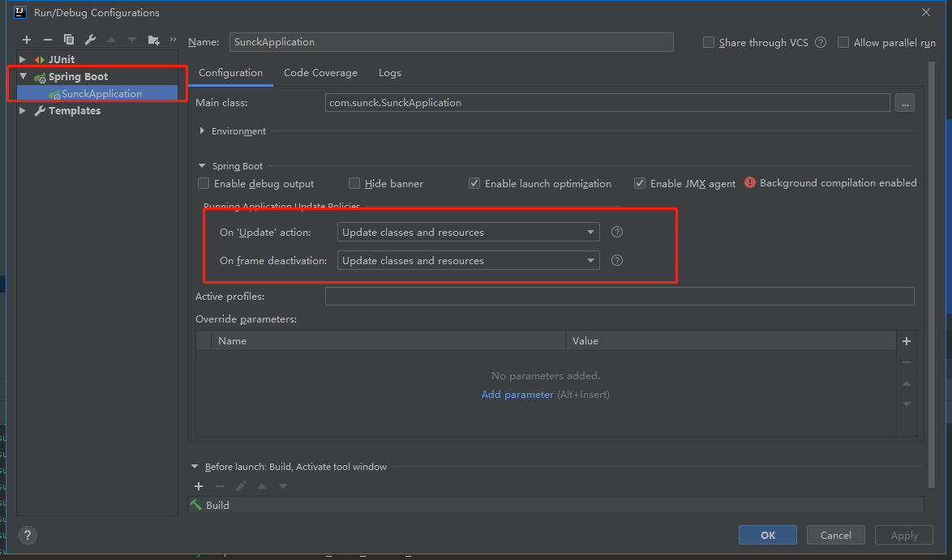The height and width of the screenshot is (560, 952).
Task: Apply the configuration changes
Action: [903, 535]
